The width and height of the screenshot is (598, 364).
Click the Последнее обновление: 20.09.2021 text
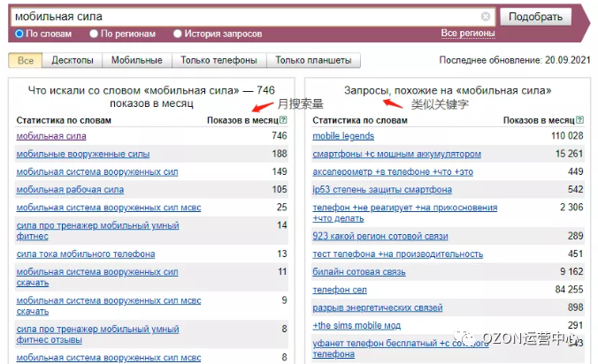click(515, 60)
